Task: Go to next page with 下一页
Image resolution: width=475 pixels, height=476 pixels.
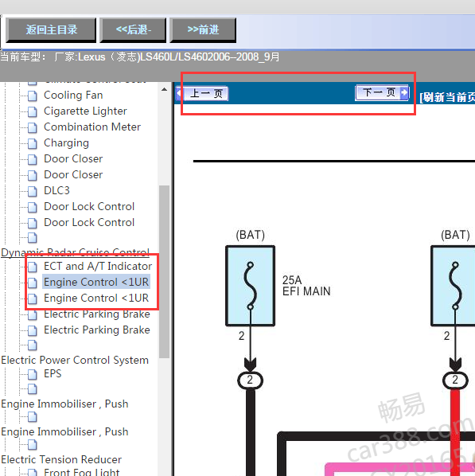Action: click(382, 92)
